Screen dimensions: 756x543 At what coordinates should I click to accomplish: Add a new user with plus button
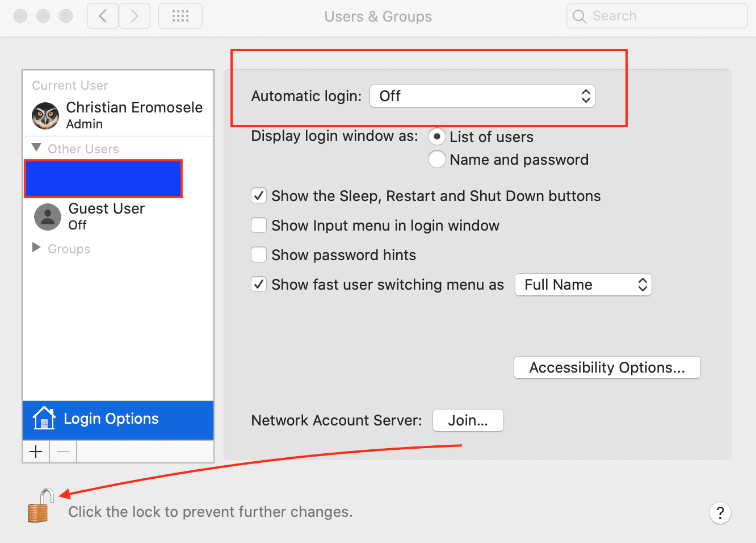[x=36, y=452]
